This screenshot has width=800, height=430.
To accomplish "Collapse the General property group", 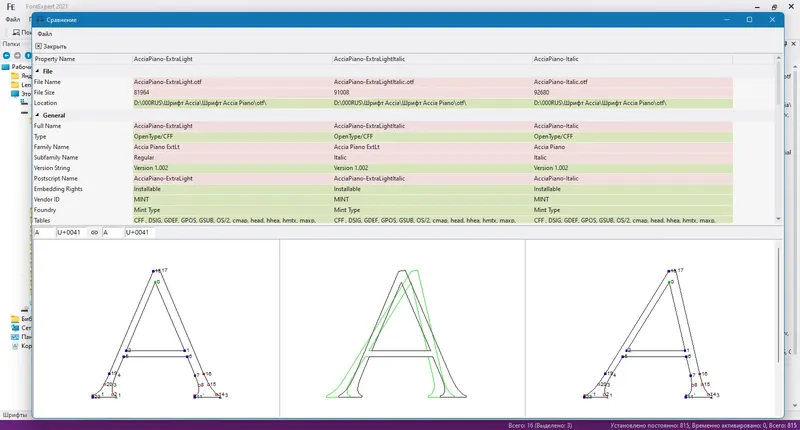I will [37, 115].
